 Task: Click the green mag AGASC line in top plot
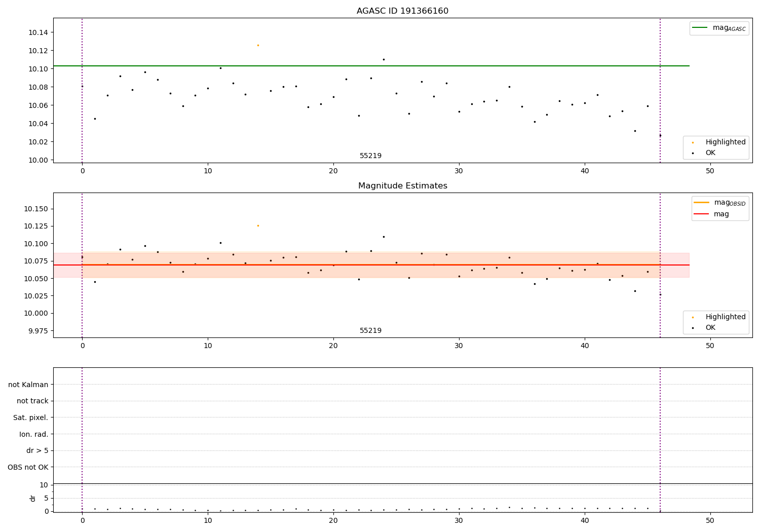point(371,66)
